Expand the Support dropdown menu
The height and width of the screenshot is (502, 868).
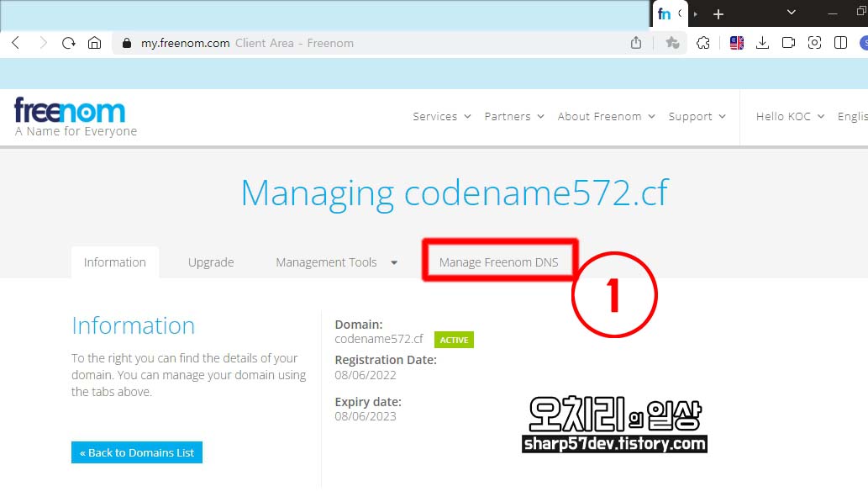[697, 116]
